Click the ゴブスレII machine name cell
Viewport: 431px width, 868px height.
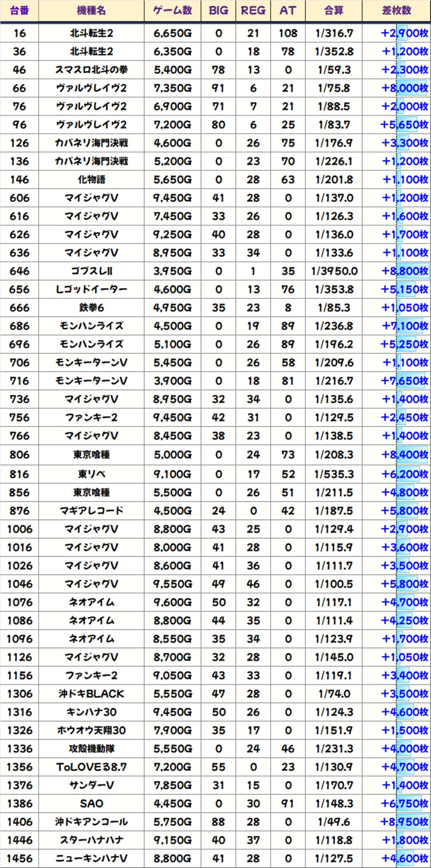[91, 271]
